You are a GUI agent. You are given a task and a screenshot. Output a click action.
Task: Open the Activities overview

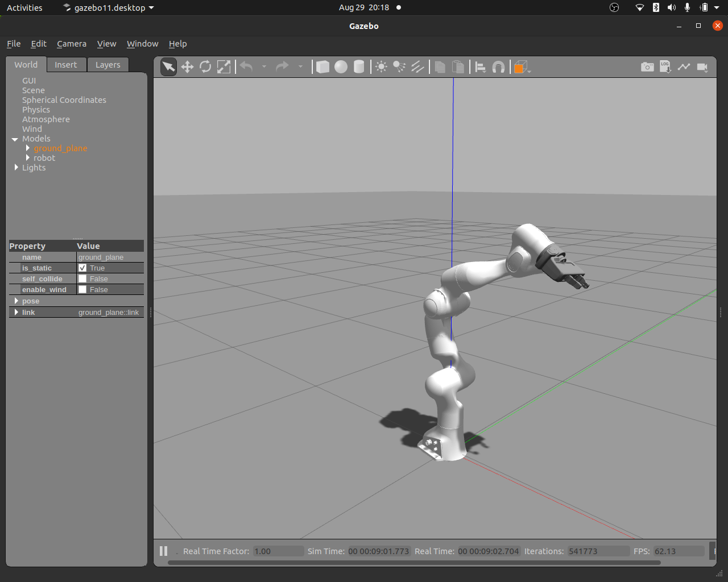click(x=24, y=8)
